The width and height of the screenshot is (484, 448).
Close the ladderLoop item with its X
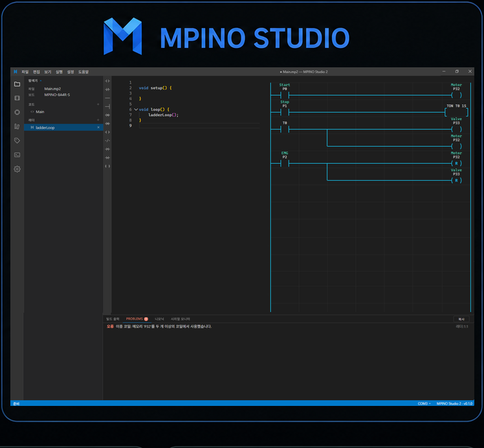[98, 127]
